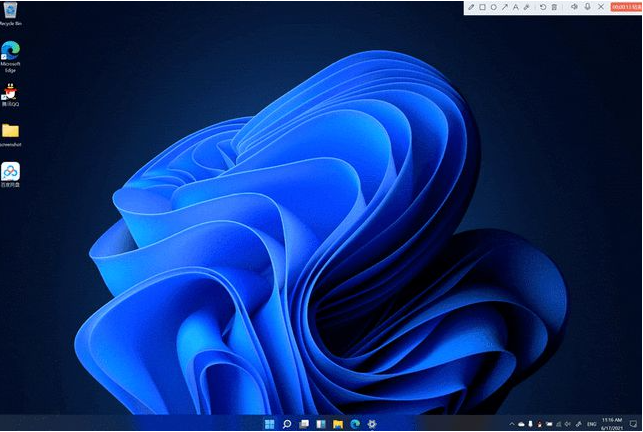Viewport: 643px width, 432px height.
Task: Select the highlighter marker tool
Action: point(527,7)
